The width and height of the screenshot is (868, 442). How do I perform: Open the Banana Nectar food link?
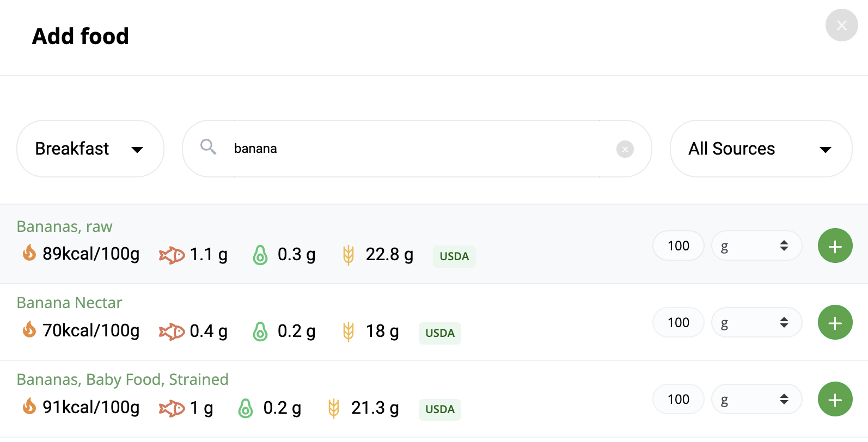[x=69, y=303]
